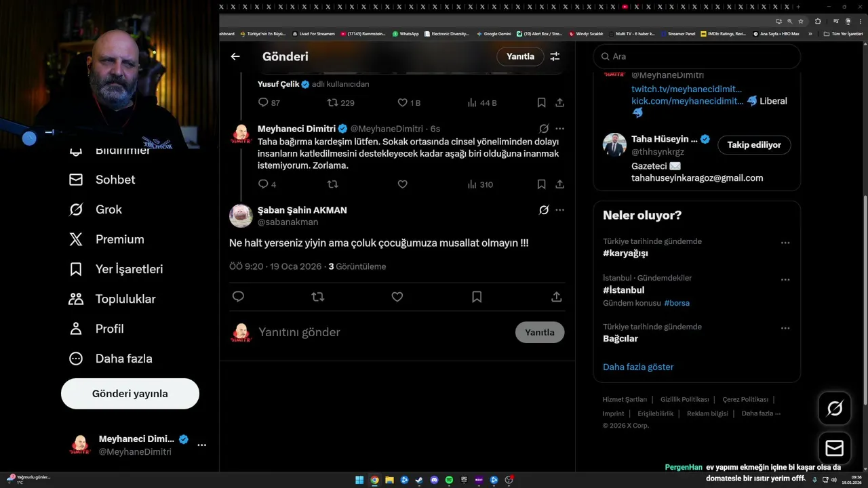Open Şaban Şahin AKMAN's profile avatar
Viewport: 868px width, 488px height.
pyautogui.click(x=241, y=216)
